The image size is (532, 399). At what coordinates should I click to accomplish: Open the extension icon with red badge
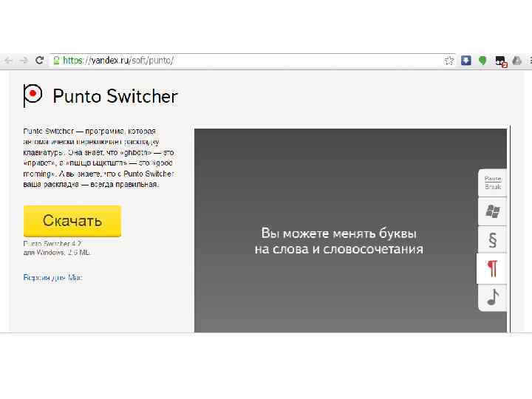tap(501, 61)
